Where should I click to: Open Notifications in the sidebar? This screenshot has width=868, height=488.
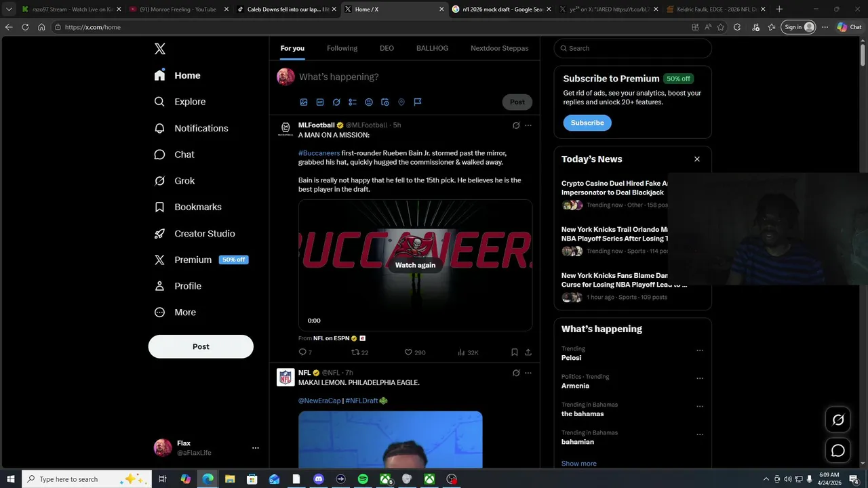[x=191, y=128]
